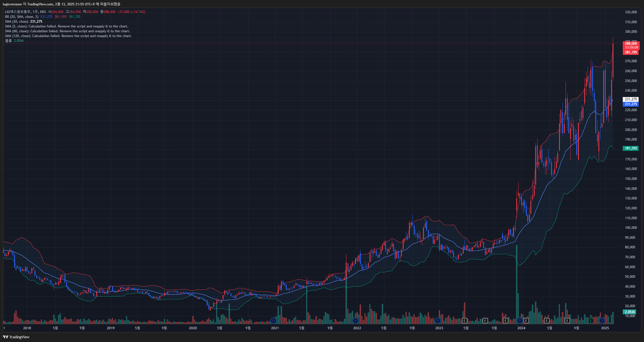
Task: Click the 2.05M volume label on price axis
Action: coord(630,312)
